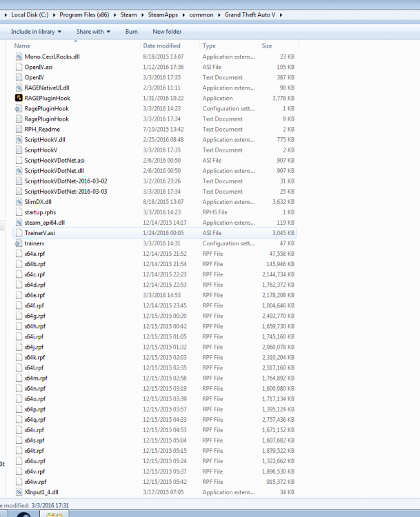Click the x64w.rpf file icon
The width and height of the screenshot is (420, 517).
coord(19,482)
